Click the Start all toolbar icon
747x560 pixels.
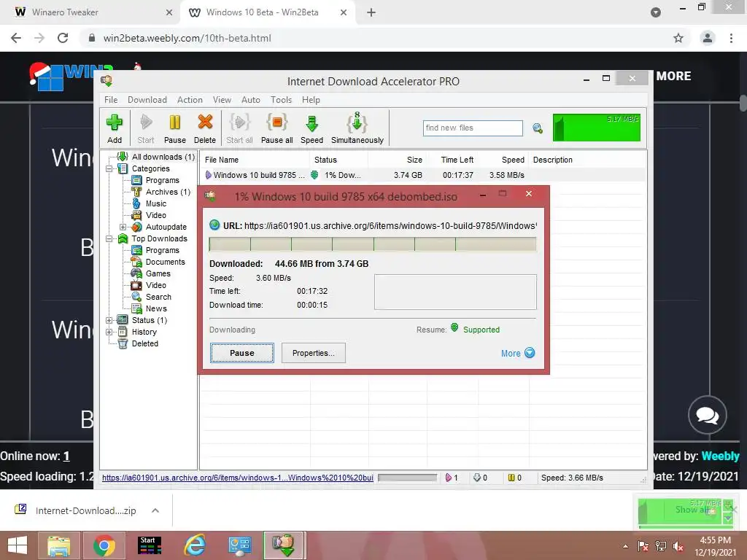[239, 128]
